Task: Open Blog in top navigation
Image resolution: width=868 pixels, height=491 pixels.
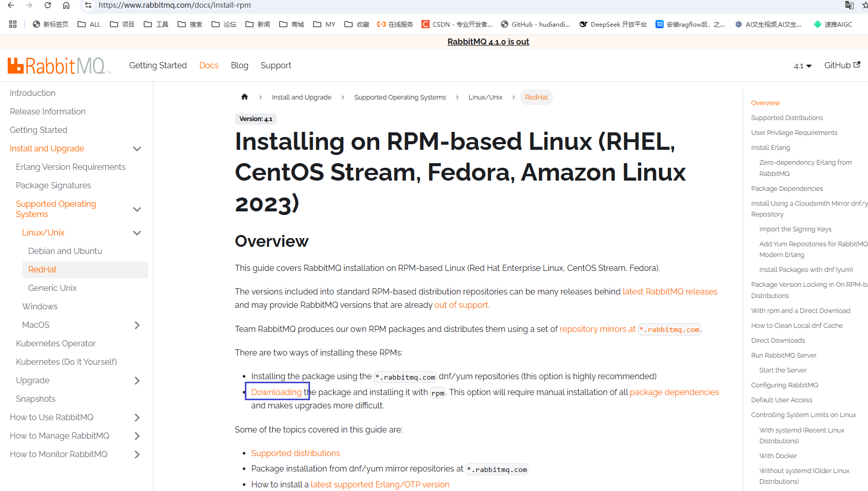Action: (240, 65)
